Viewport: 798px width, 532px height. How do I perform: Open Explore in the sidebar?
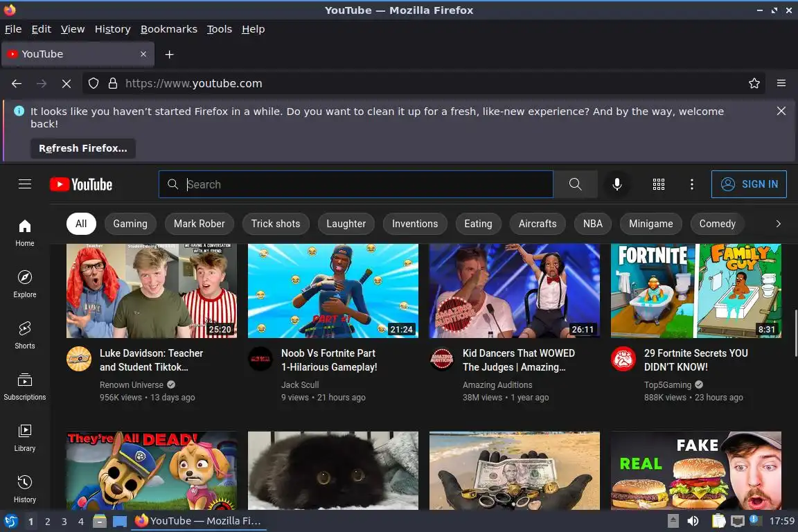point(24,284)
